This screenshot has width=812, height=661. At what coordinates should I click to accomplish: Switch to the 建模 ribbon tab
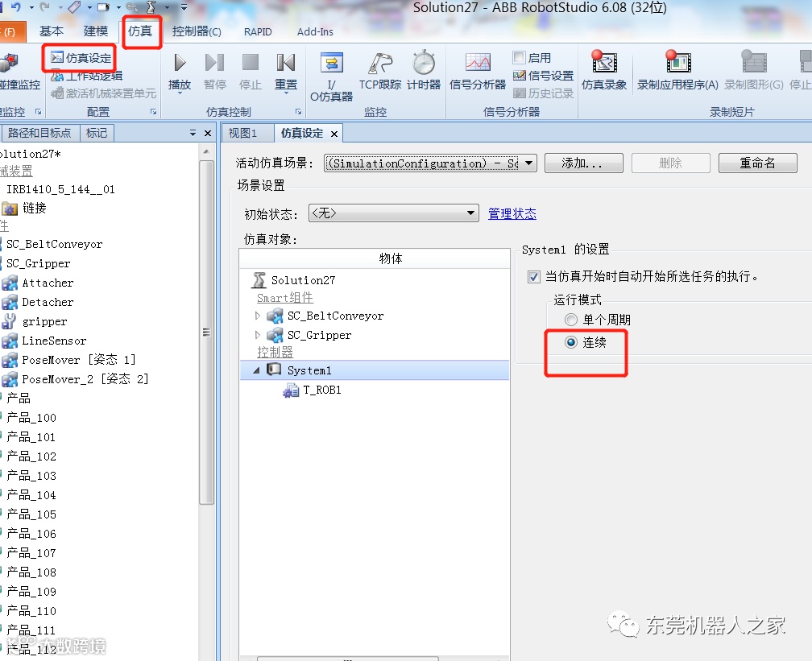(x=96, y=31)
